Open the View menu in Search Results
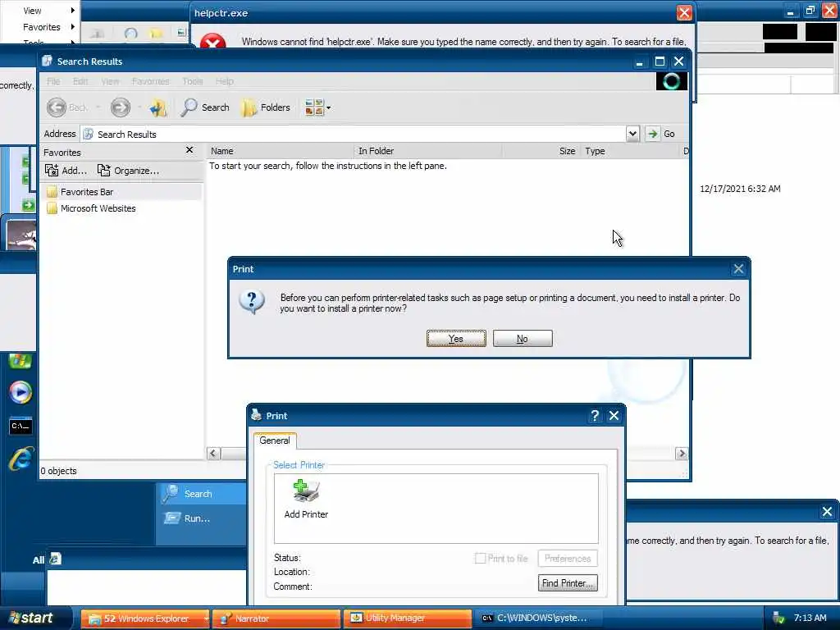The height and width of the screenshot is (630, 840). pyautogui.click(x=111, y=81)
